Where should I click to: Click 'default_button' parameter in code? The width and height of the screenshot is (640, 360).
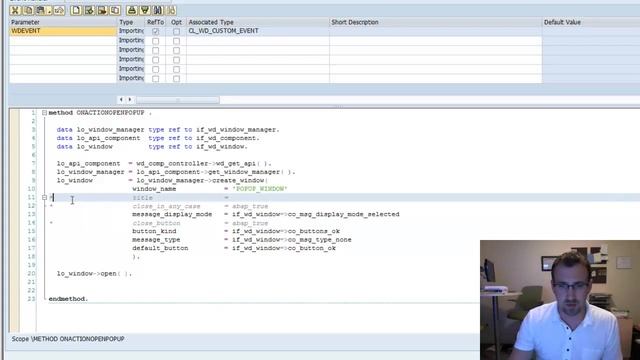pos(160,248)
